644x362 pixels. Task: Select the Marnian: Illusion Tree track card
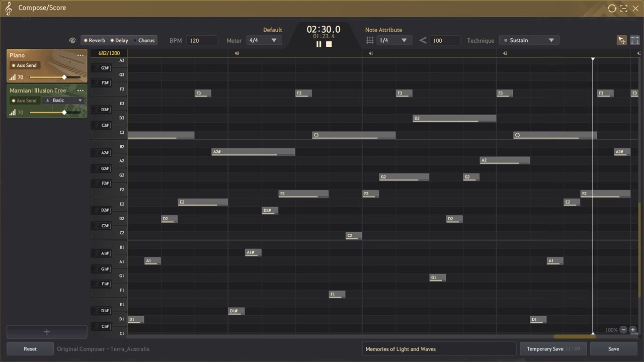pyautogui.click(x=47, y=101)
